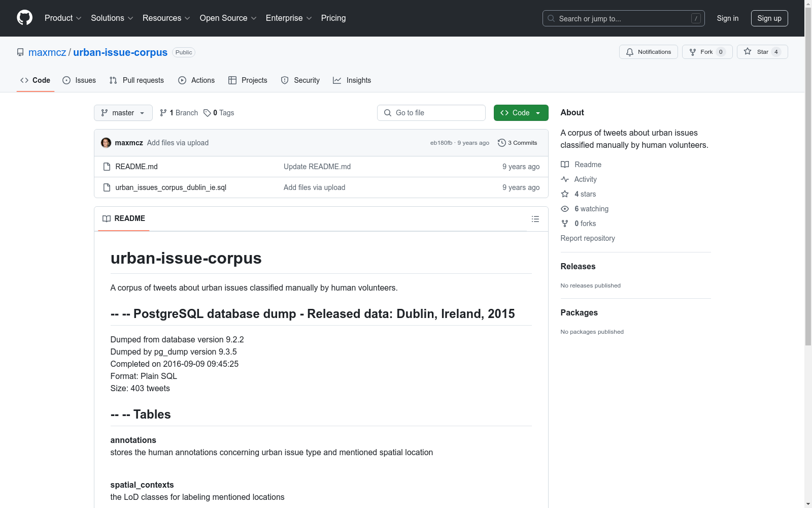The image size is (812, 508).
Task: Open the README.md file
Action: [x=137, y=167]
